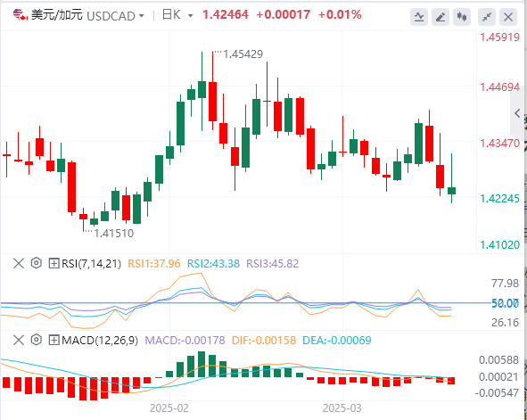Click the change value +0.00017

click(283, 15)
